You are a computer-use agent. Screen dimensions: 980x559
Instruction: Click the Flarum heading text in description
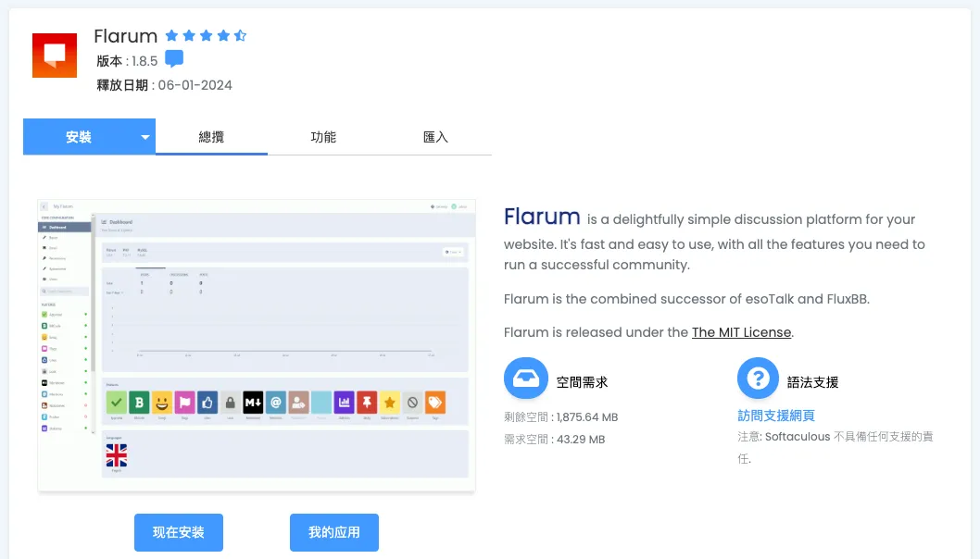542,217
